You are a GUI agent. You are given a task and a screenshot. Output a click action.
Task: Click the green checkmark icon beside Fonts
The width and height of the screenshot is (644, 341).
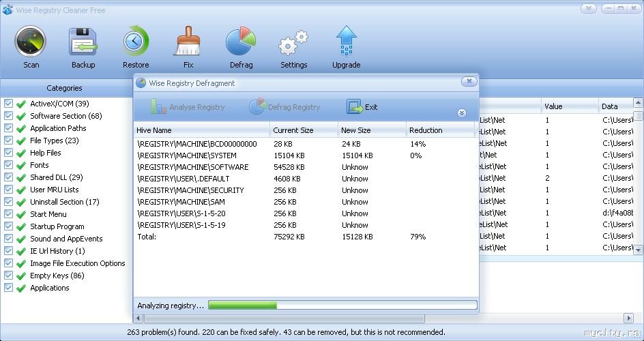[21, 166]
